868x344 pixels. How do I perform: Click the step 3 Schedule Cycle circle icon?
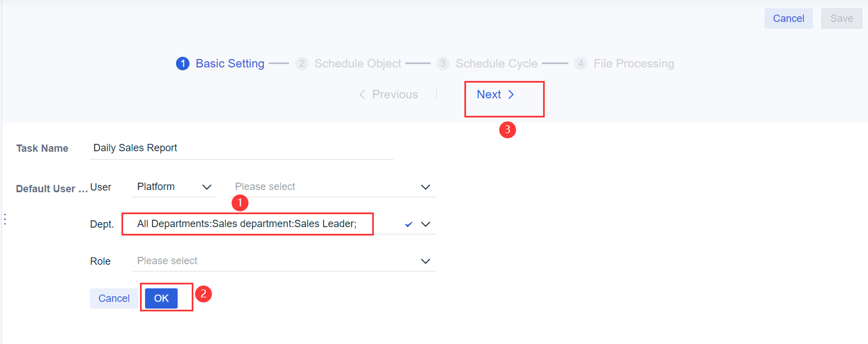[x=443, y=64]
